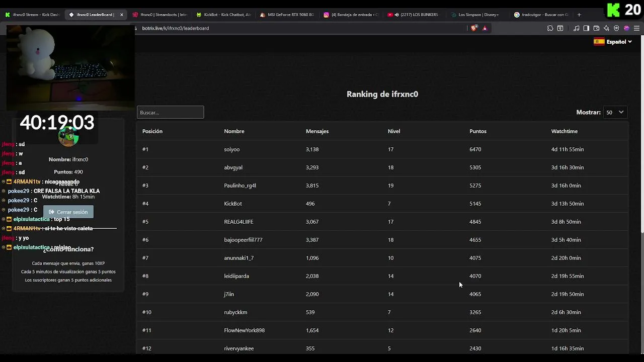Close the ifrxnc0 LeaderBoard tab
This screenshot has height=362, width=644.
coord(121,15)
